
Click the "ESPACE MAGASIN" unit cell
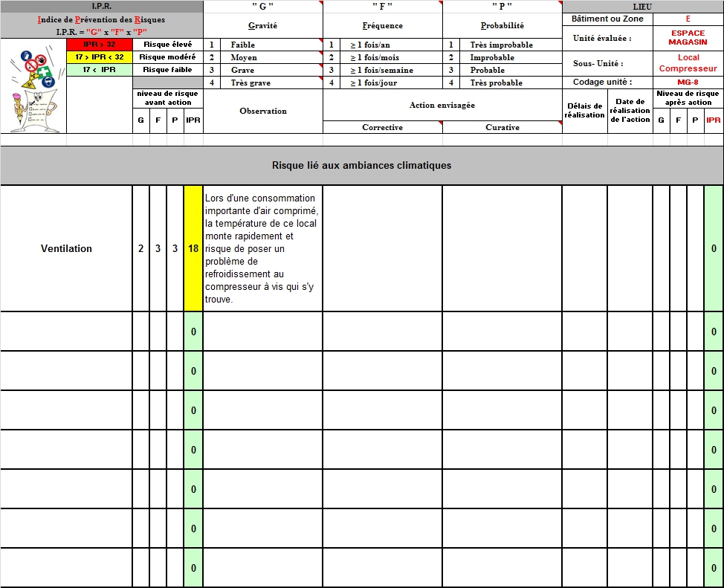[688, 38]
